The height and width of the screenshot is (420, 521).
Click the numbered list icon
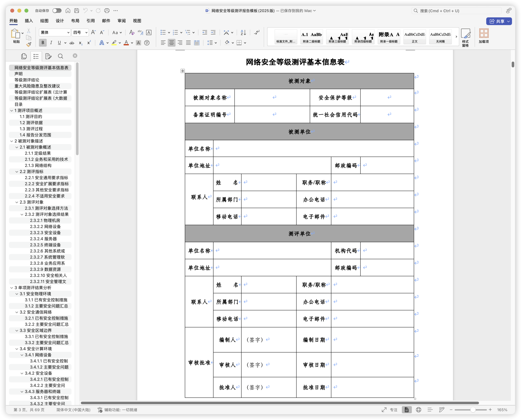(175, 32)
